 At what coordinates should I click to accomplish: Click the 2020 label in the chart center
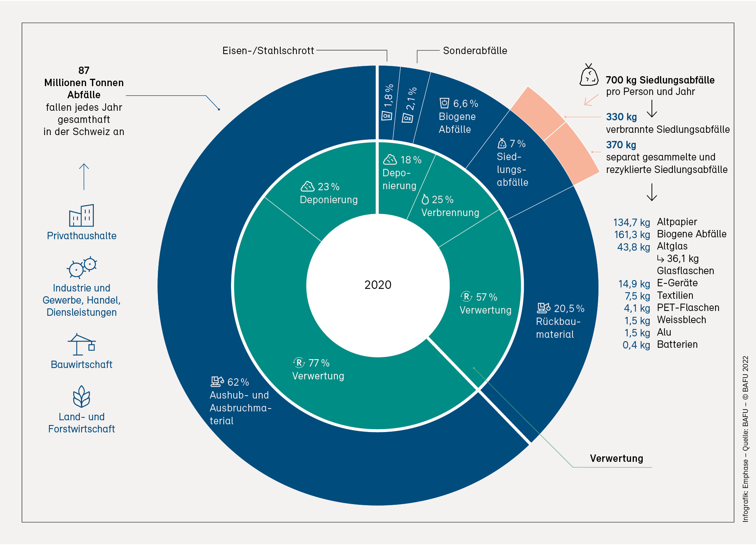(378, 285)
